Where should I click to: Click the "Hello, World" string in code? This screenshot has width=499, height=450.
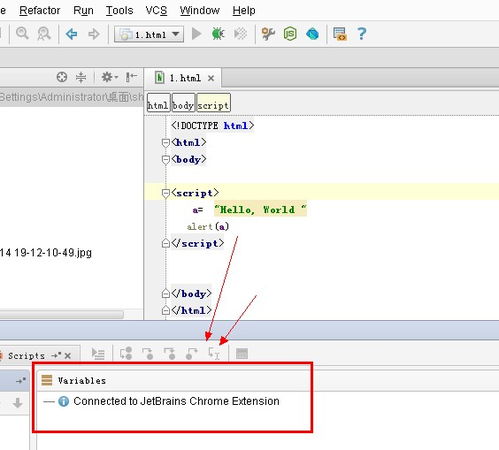260,209
